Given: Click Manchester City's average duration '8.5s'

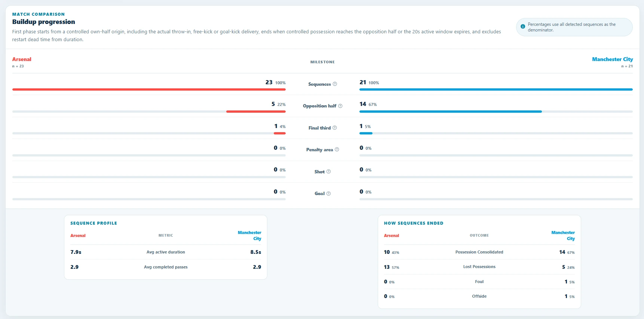Looking at the screenshot, I should tap(256, 252).
